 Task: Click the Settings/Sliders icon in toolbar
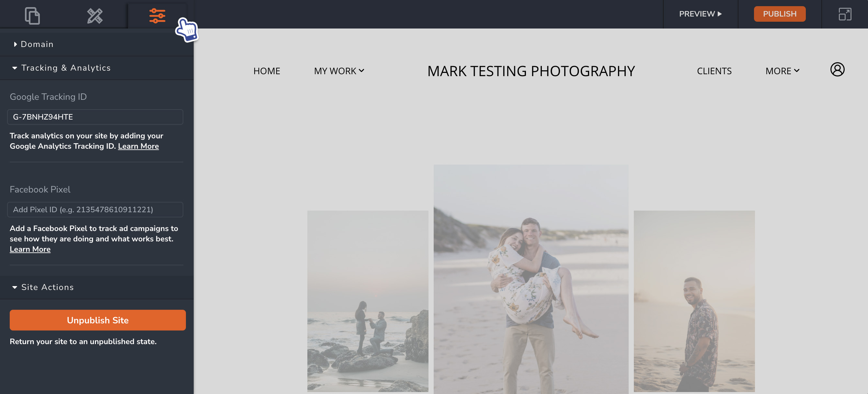coord(157,14)
